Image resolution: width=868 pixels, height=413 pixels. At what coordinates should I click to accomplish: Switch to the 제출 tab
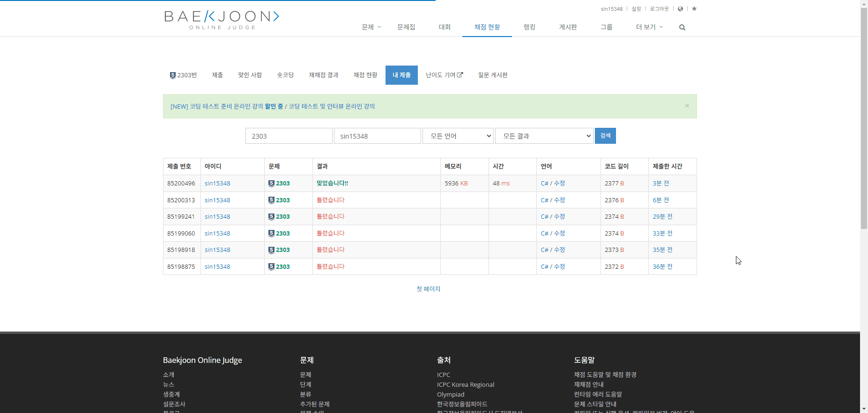217,75
